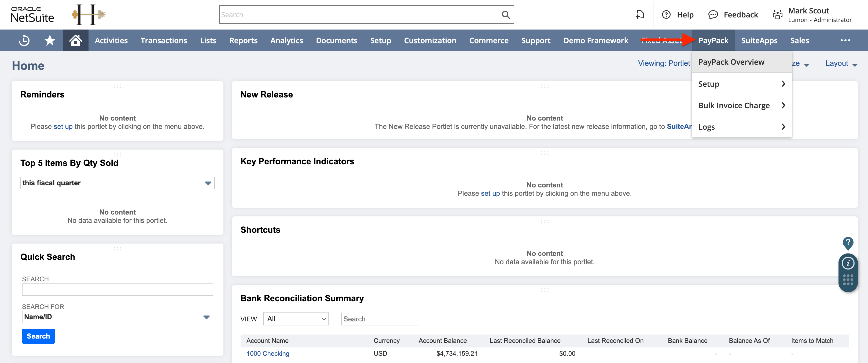Open the quick add record icon
This screenshot has height=363, width=868.
coord(640,14)
